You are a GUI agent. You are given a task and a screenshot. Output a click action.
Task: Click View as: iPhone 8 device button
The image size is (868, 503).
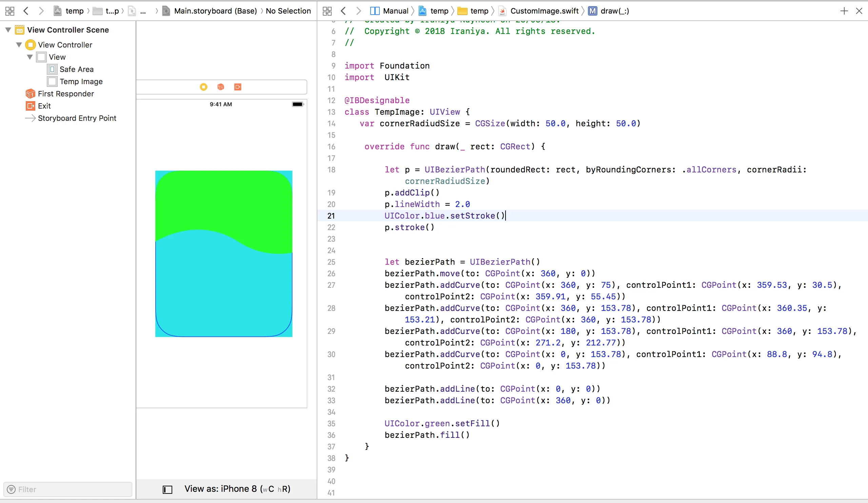click(237, 489)
